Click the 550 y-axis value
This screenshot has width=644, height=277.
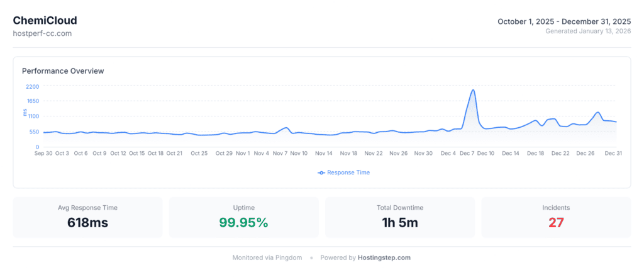(x=33, y=132)
